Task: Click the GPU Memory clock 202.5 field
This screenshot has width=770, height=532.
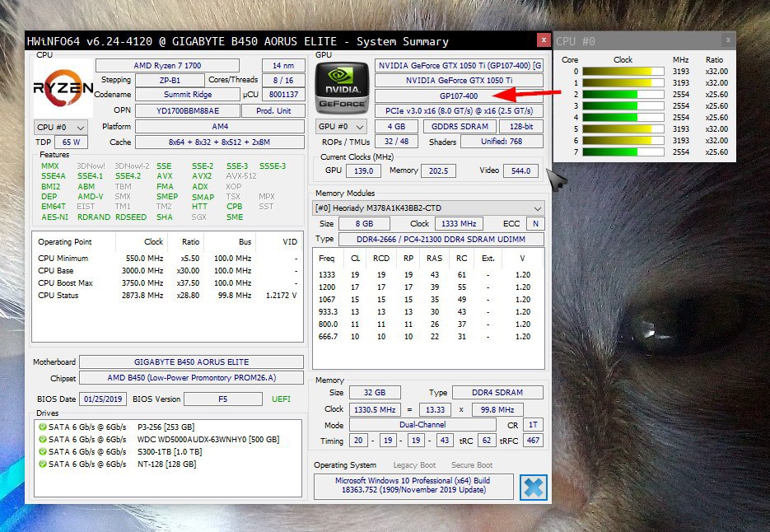Action: (x=438, y=171)
